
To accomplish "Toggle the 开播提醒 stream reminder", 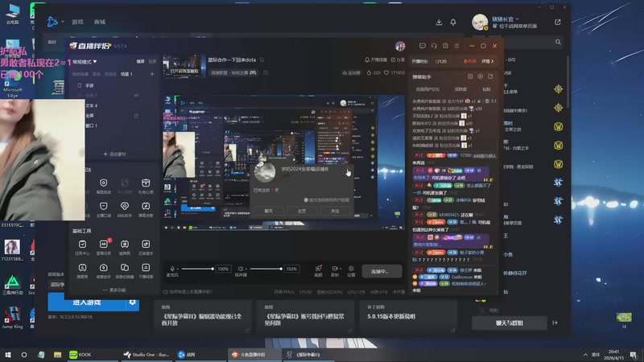I will pyautogui.click(x=376, y=60).
